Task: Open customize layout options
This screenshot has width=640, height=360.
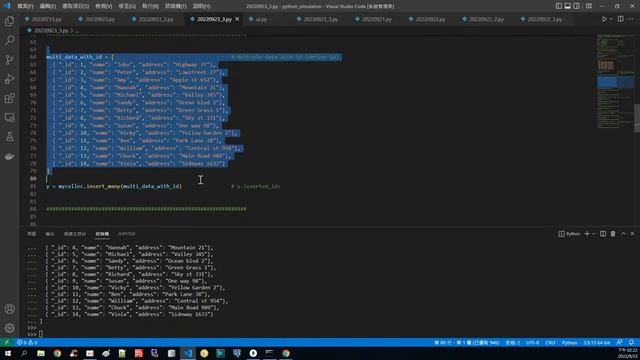Action: pyautogui.click(x=589, y=6)
